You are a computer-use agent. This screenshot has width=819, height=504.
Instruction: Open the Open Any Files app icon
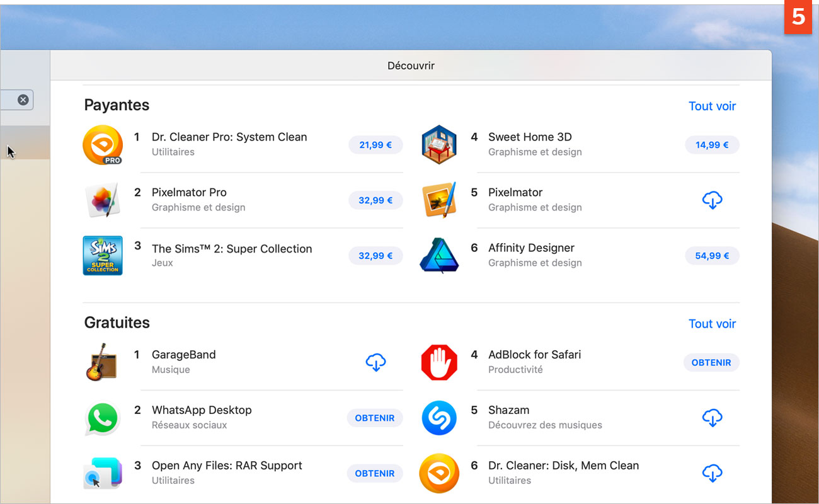click(103, 473)
